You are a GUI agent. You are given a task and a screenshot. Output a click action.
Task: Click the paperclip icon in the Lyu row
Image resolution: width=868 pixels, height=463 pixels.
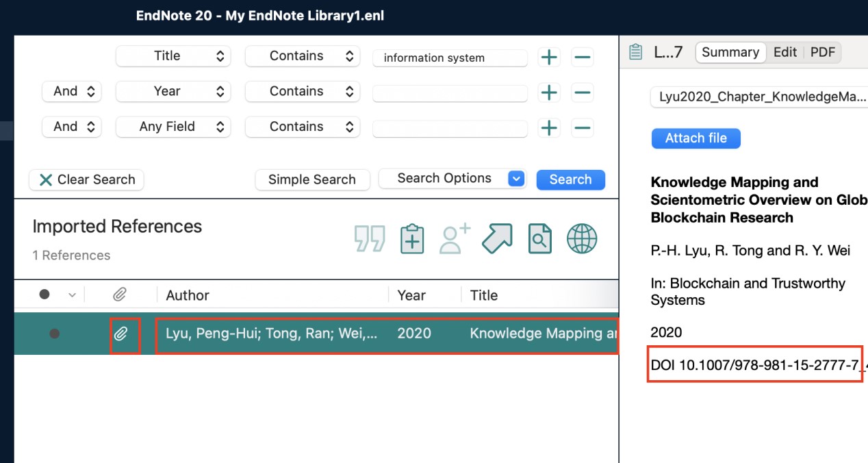(x=121, y=334)
